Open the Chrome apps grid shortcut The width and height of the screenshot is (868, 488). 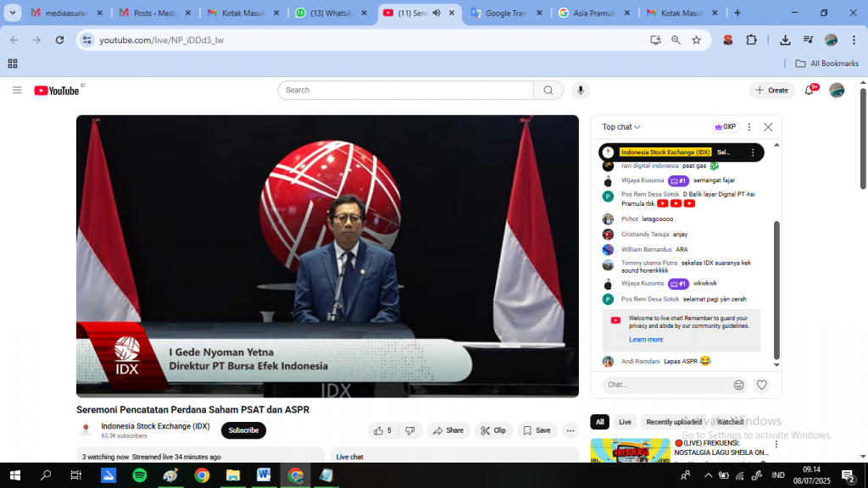[x=13, y=64]
